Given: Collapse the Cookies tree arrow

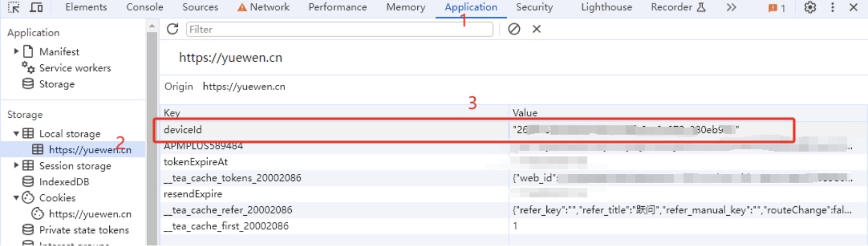Looking at the screenshot, I should pyautogui.click(x=16, y=198).
